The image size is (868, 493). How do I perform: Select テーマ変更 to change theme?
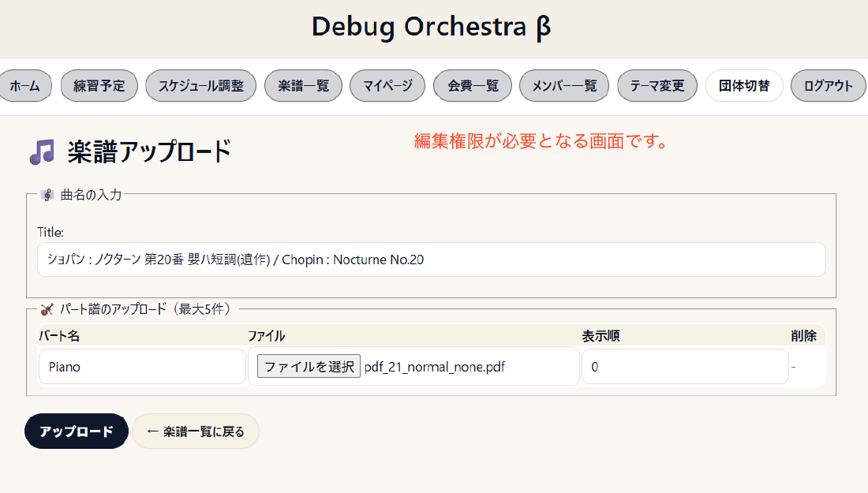pos(657,86)
